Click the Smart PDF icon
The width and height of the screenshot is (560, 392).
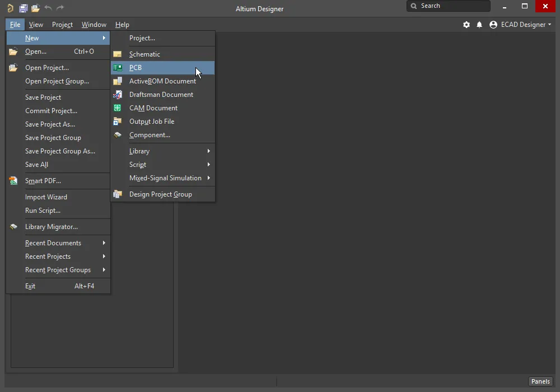coord(13,181)
